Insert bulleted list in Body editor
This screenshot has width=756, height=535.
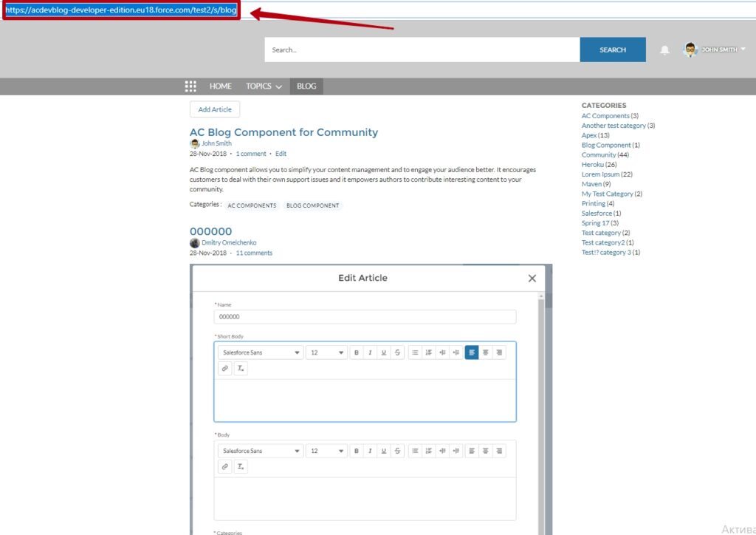click(415, 451)
